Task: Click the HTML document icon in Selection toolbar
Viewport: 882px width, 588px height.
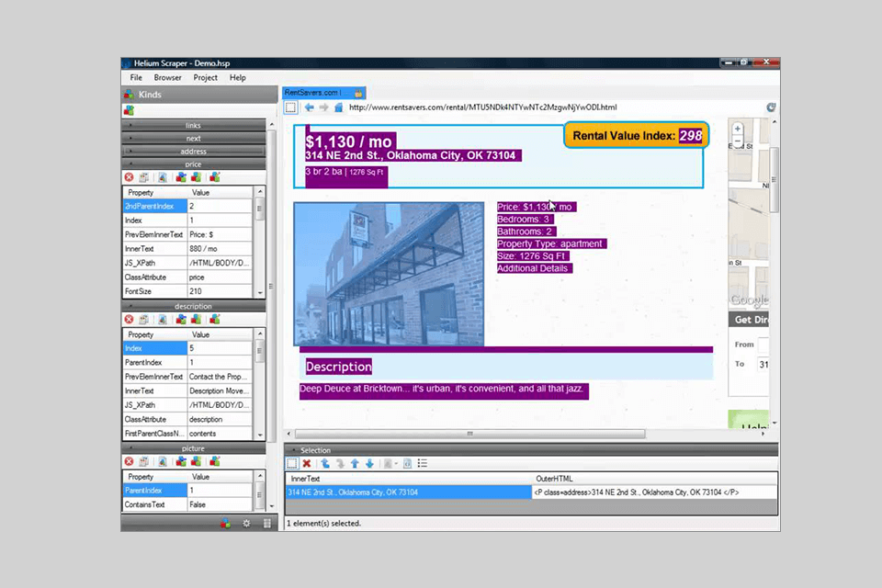Action: [407, 463]
